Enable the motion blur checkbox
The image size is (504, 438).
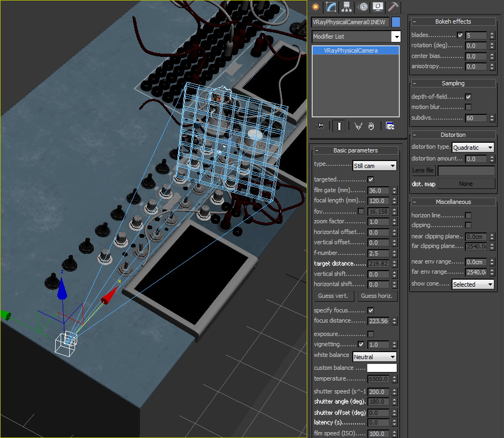468,107
